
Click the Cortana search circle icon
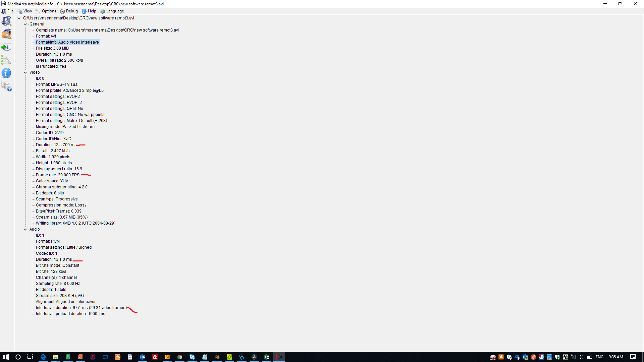point(18,357)
